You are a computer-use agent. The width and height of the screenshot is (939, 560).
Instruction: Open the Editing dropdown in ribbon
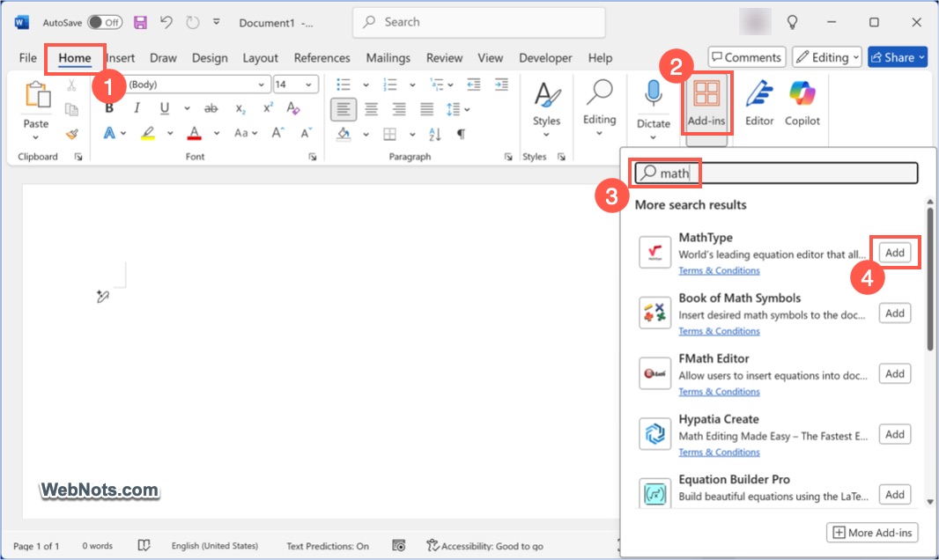(x=600, y=108)
